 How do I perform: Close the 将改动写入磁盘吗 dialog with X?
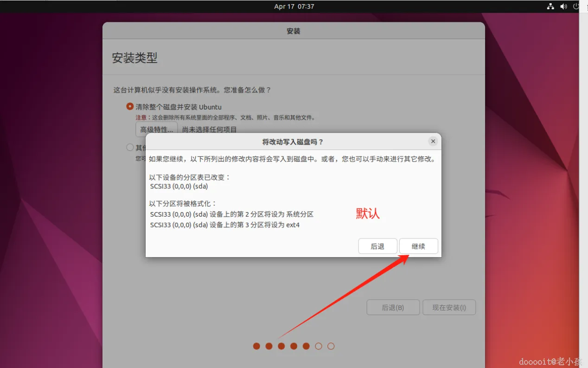pos(433,142)
